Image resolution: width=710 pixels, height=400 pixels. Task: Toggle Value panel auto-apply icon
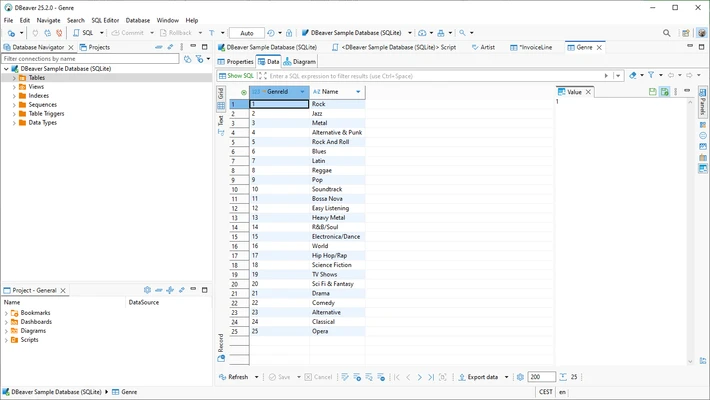(x=664, y=92)
